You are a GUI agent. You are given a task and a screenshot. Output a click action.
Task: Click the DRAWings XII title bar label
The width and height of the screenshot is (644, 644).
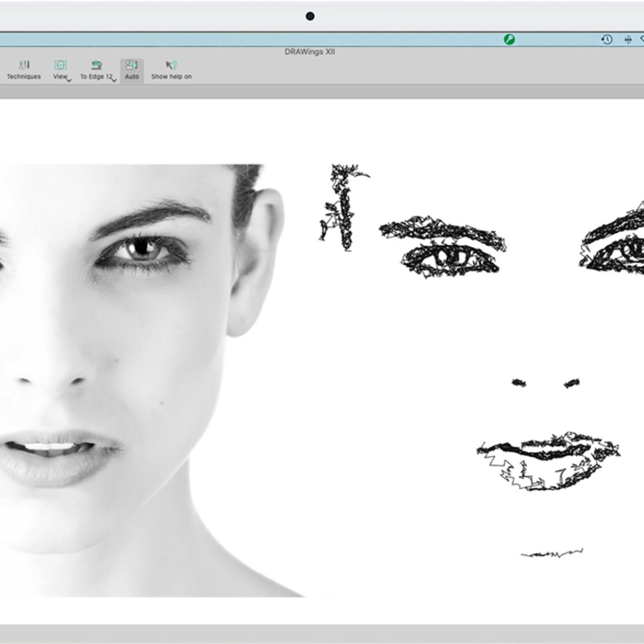click(310, 51)
